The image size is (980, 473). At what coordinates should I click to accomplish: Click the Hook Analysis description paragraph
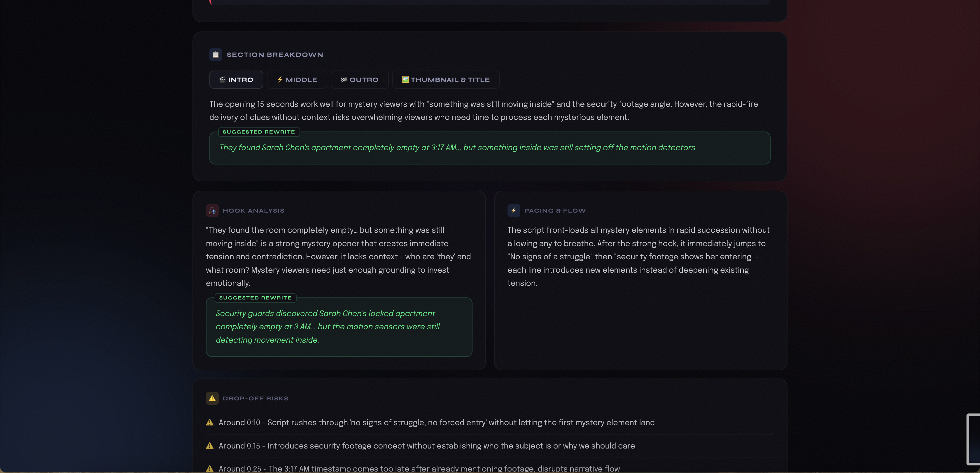pyautogui.click(x=338, y=256)
